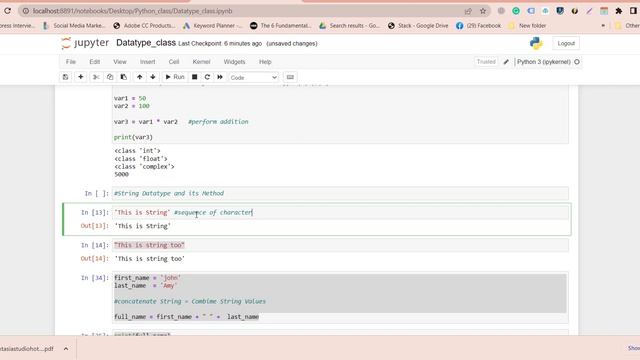Viewport: 640px width, 360px height.
Task: Open (29) Facebook bookmark
Action: [x=478, y=26]
